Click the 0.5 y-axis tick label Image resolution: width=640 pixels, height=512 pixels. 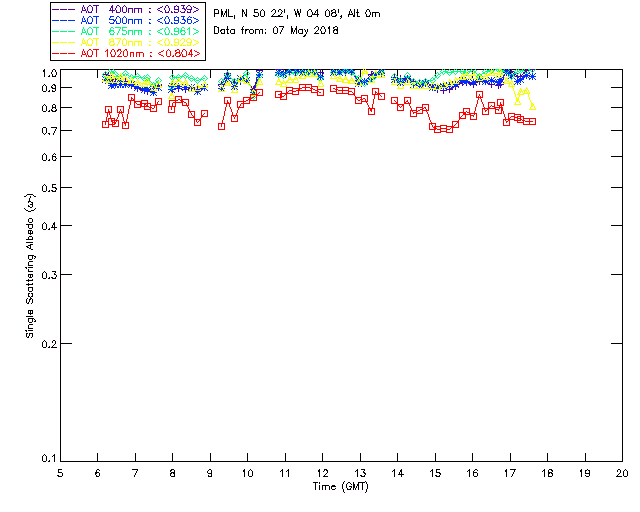pos(49,188)
